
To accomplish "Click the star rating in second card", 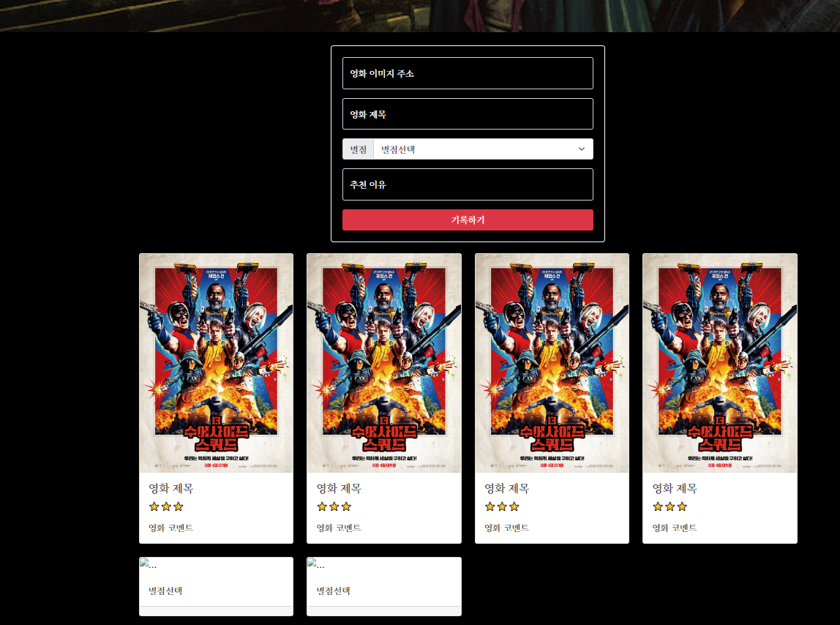I will pos(334,506).
